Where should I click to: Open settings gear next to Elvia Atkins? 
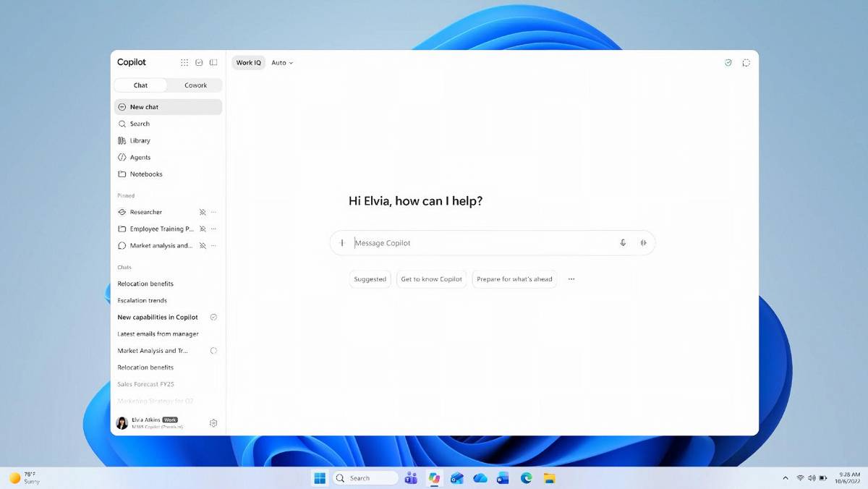pos(213,423)
